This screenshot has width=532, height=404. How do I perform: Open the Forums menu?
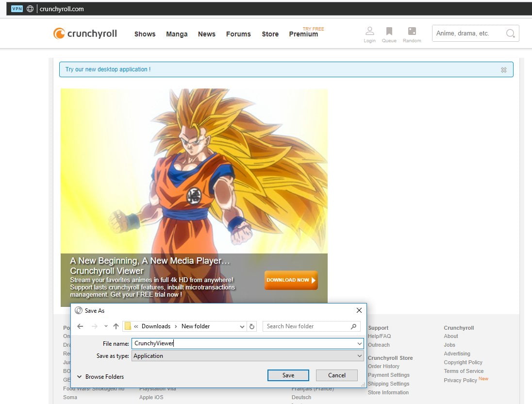pyautogui.click(x=238, y=34)
